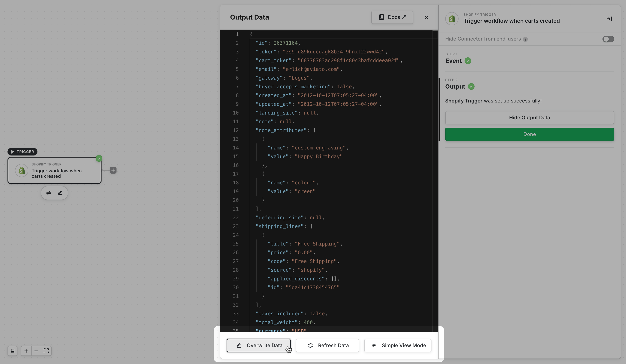626x364 pixels.
Task: Open the canvas docs book icon
Action: pyautogui.click(x=12, y=351)
